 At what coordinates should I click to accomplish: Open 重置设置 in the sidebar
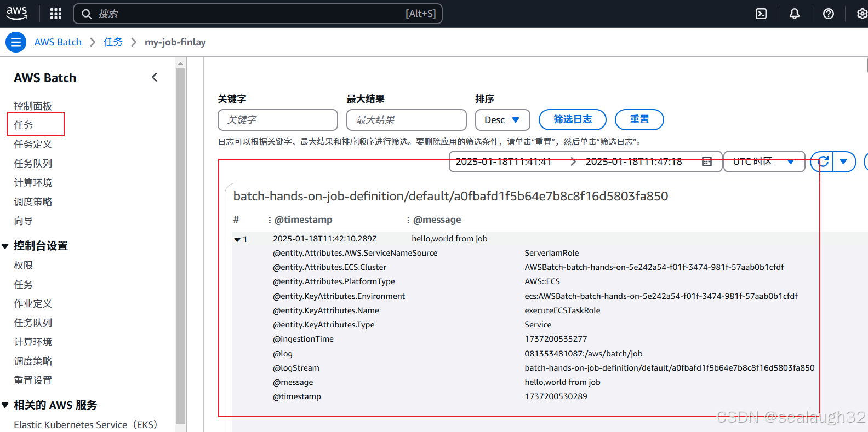click(33, 380)
